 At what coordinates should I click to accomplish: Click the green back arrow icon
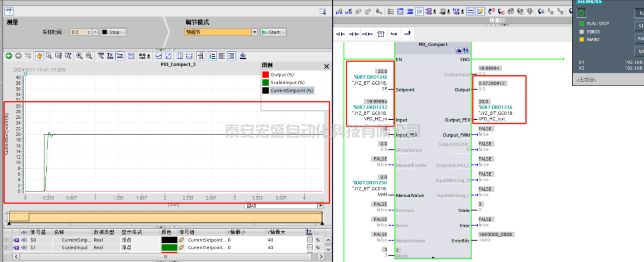pos(9,56)
